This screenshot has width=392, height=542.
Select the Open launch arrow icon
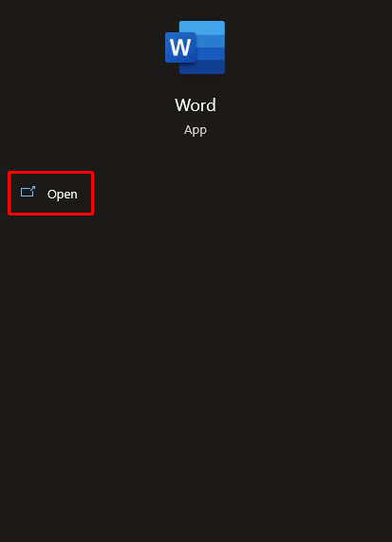click(28, 192)
